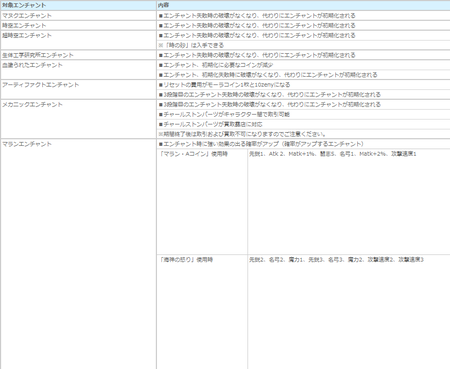
Task: Click the 先鋭2、名弓2、魔力1 effects list
Action: [336, 260]
